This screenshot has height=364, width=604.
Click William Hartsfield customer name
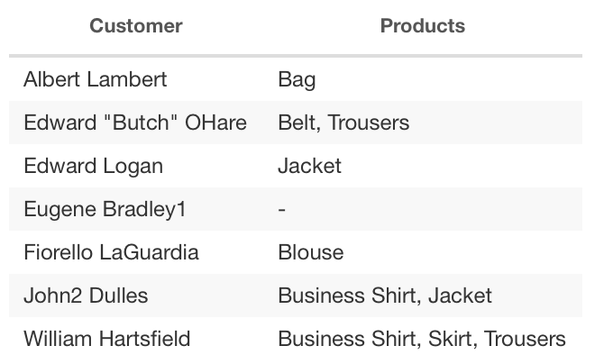click(107, 339)
